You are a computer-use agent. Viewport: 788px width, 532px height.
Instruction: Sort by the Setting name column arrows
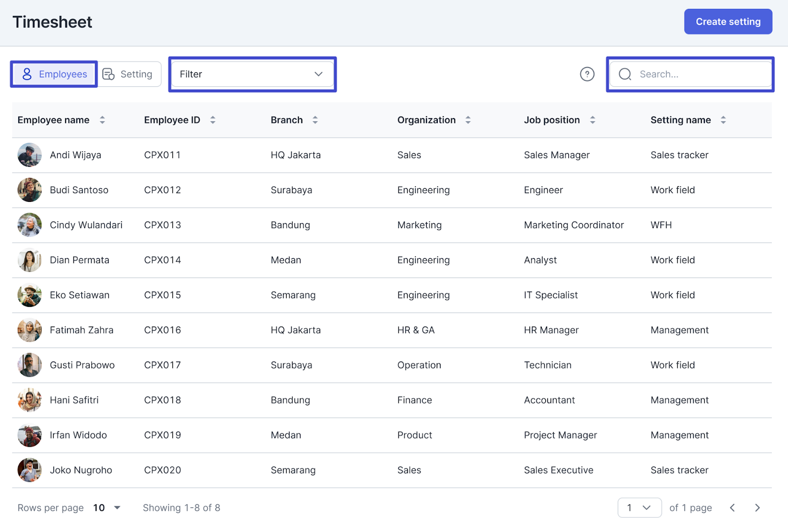[x=723, y=120]
